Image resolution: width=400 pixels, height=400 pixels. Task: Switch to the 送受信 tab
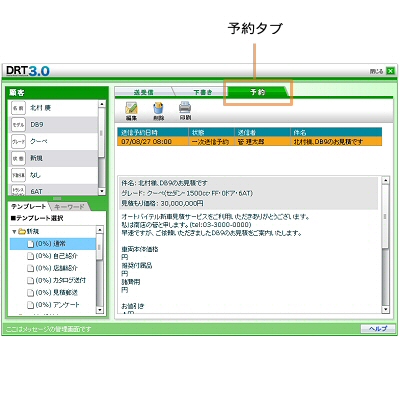point(144,92)
